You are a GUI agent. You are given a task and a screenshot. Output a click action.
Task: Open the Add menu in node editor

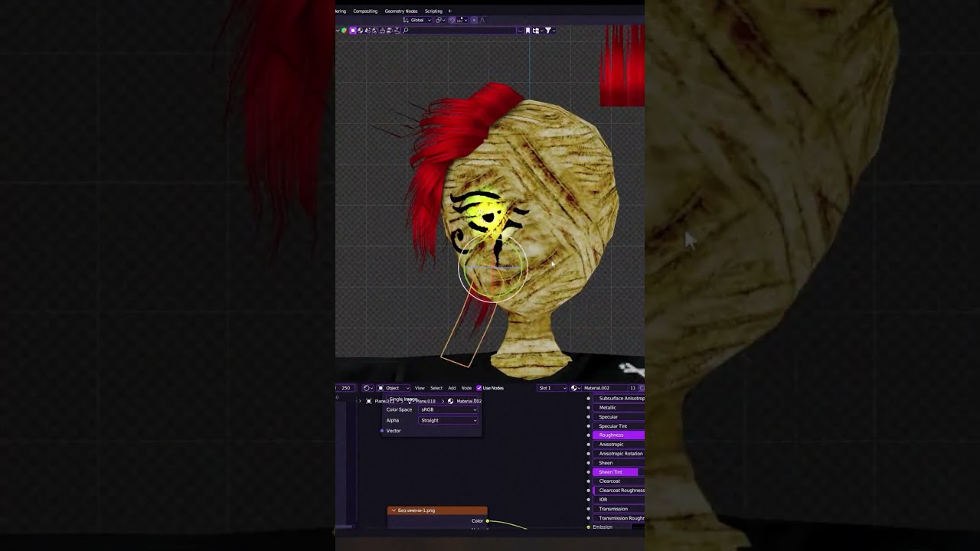(x=452, y=388)
